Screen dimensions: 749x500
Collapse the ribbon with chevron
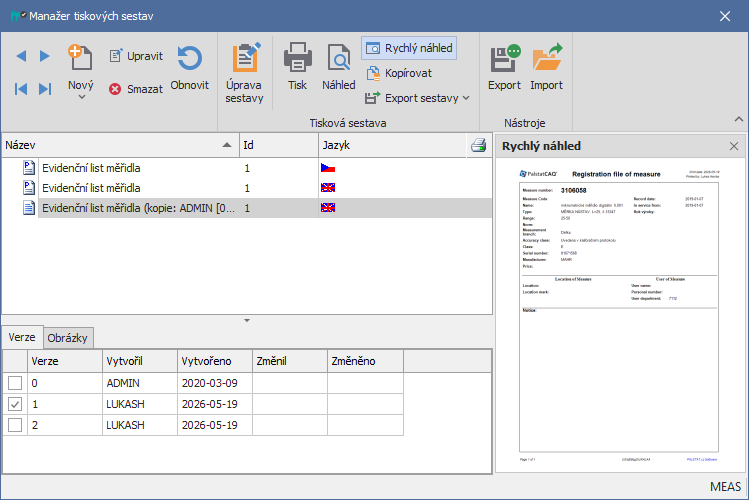point(738,119)
